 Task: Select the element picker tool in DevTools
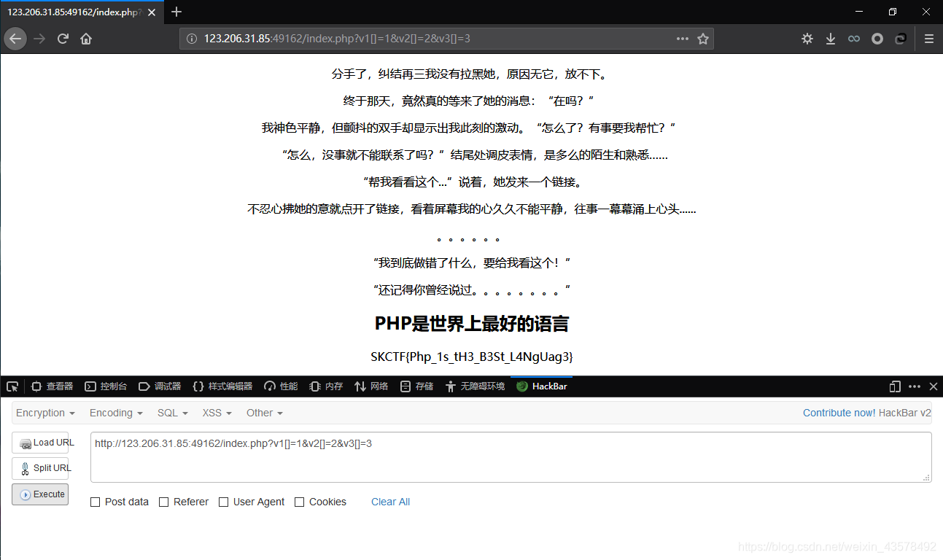point(12,386)
